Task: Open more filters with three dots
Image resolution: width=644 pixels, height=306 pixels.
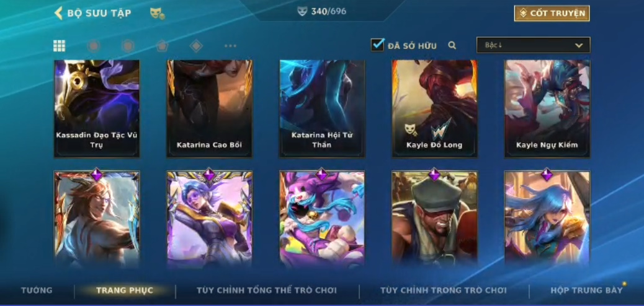Action: 230,46
